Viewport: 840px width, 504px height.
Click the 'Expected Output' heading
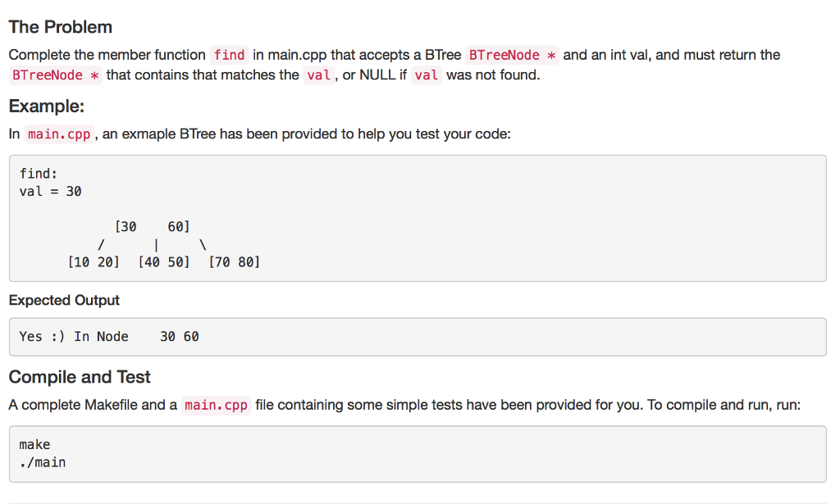pyautogui.click(x=64, y=300)
